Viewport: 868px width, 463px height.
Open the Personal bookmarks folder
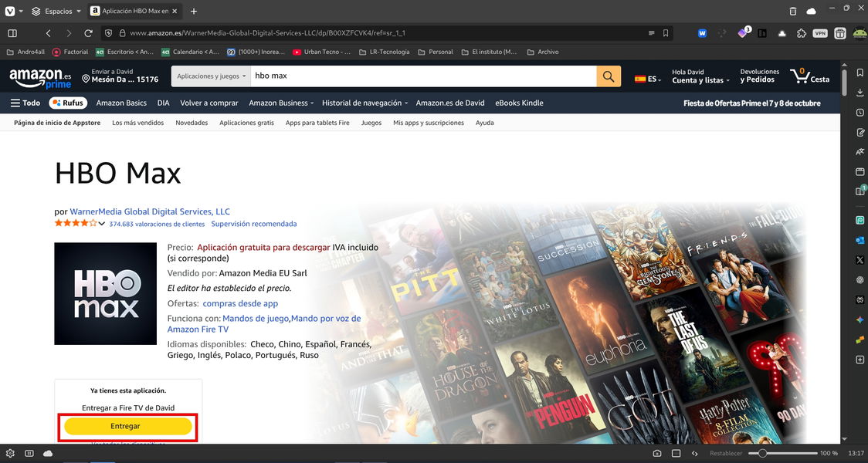435,52
